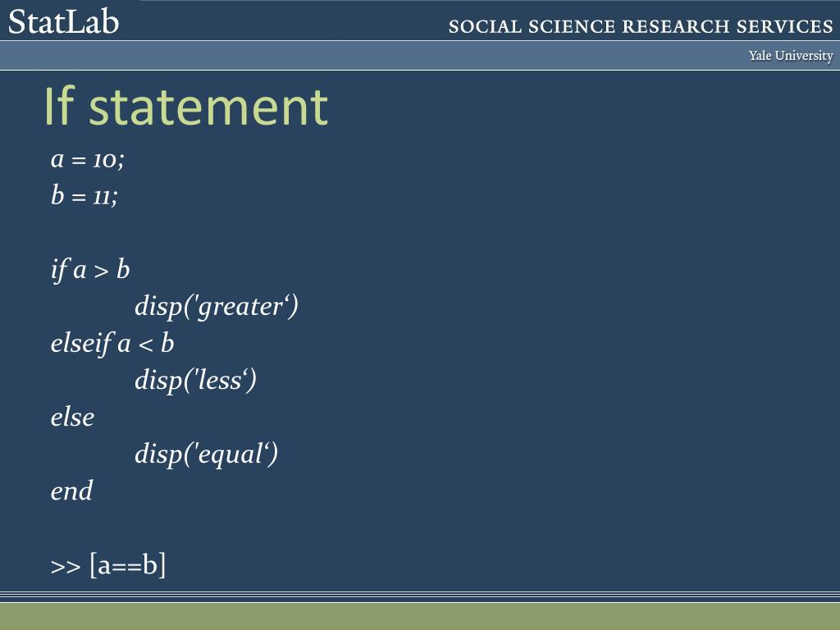Click the line 'a = 10;'
The height and width of the screenshot is (630, 840).
[87, 160]
